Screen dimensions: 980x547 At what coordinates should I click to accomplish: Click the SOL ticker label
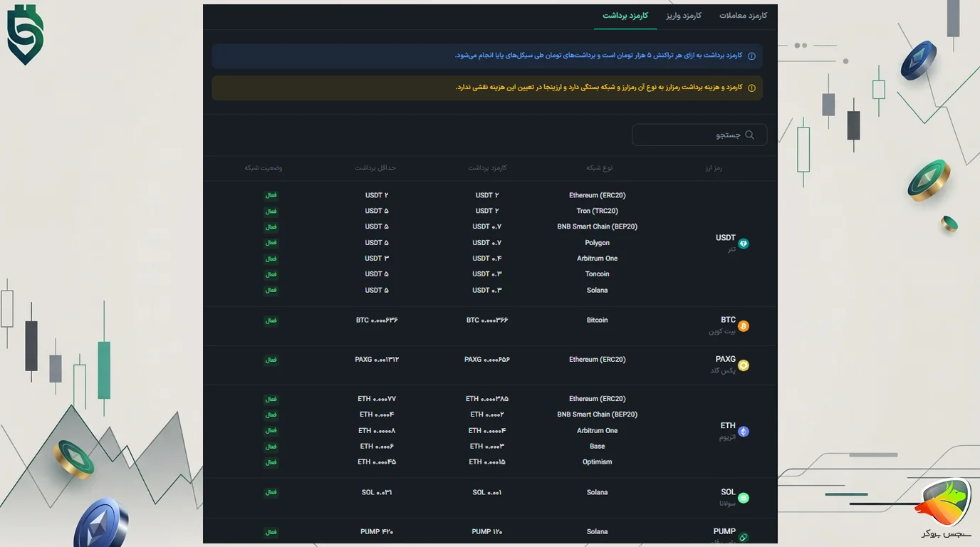pos(728,491)
